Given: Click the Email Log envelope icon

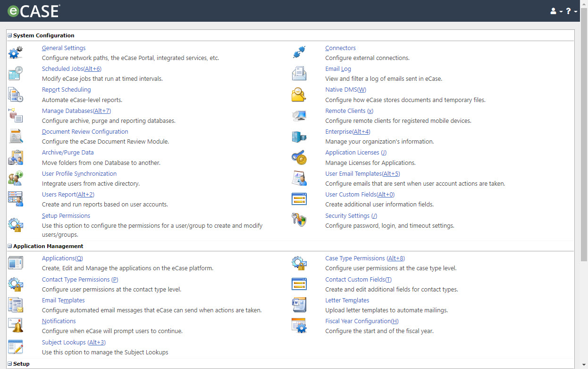Looking at the screenshot, I should [299, 73].
